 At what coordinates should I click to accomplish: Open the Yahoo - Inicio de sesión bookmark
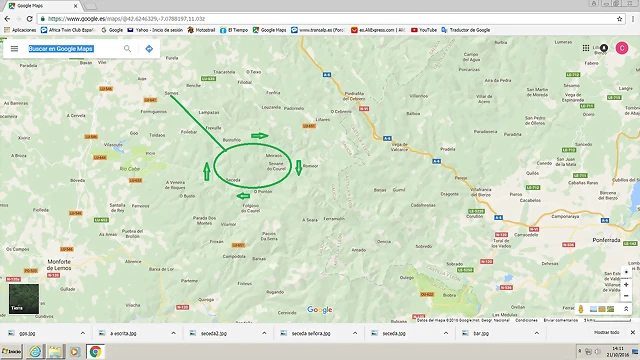155,30
